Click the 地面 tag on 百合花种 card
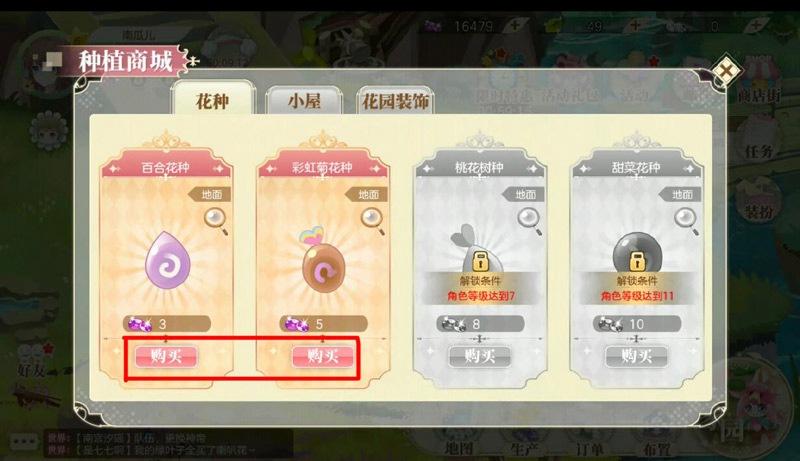The image size is (800, 461). (x=210, y=194)
